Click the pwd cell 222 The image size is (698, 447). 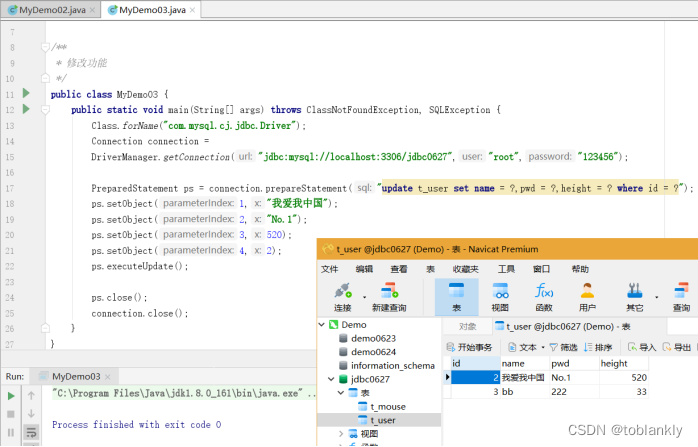[575, 392]
